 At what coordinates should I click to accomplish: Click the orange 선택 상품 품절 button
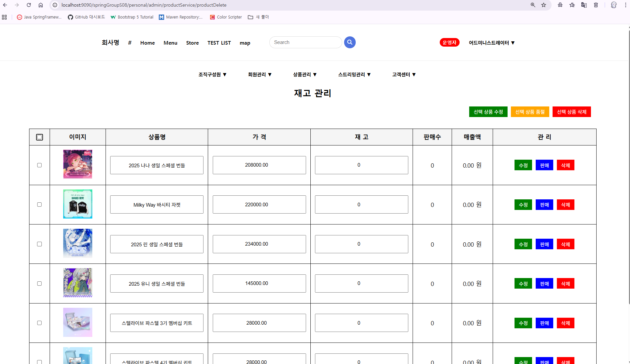click(530, 112)
